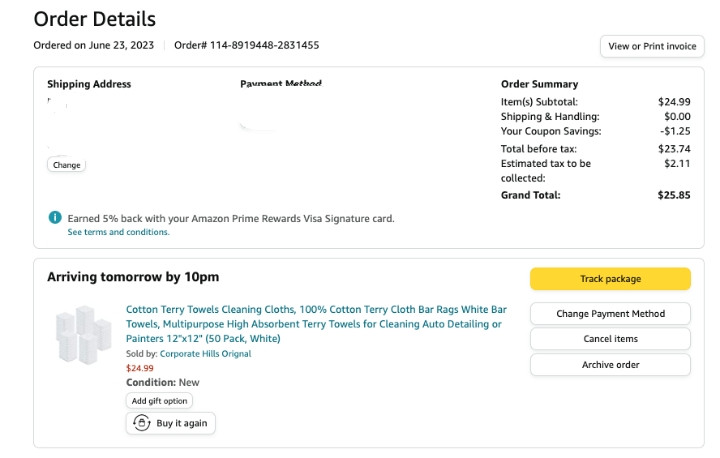Click the Arriving tomorrow by 10pm heading
Image resolution: width=720 pixels, height=458 pixels.
coord(133,277)
